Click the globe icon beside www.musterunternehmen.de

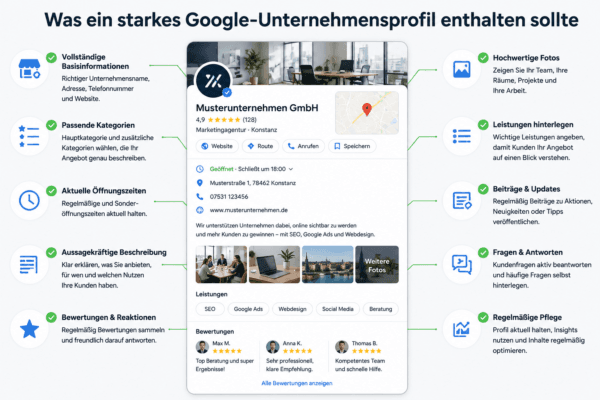tap(200, 210)
